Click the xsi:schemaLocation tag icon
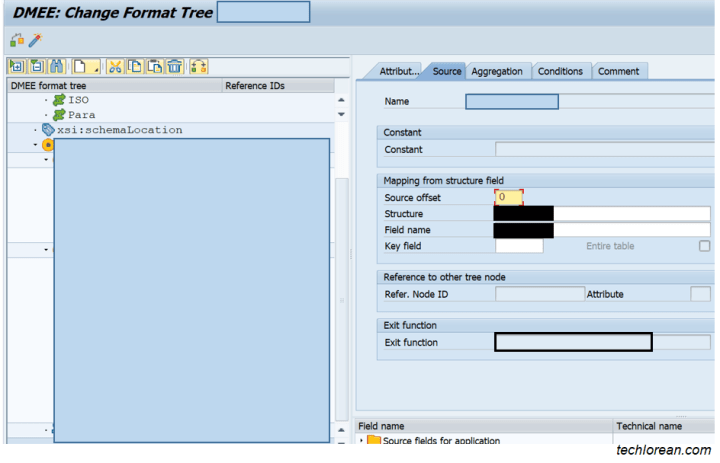The width and height of the screenshot is (720, 463). coord(48,130)
